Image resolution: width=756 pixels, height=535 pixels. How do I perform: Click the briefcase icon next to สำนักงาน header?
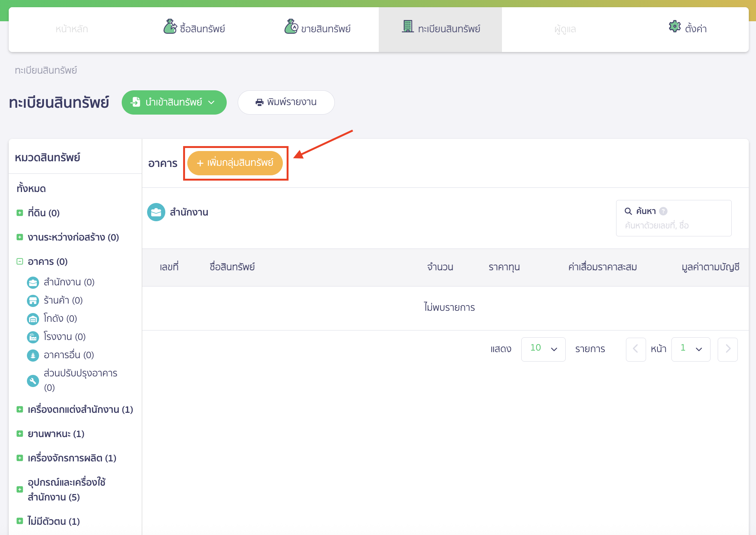pyautogui.click(x=156, y=212)
